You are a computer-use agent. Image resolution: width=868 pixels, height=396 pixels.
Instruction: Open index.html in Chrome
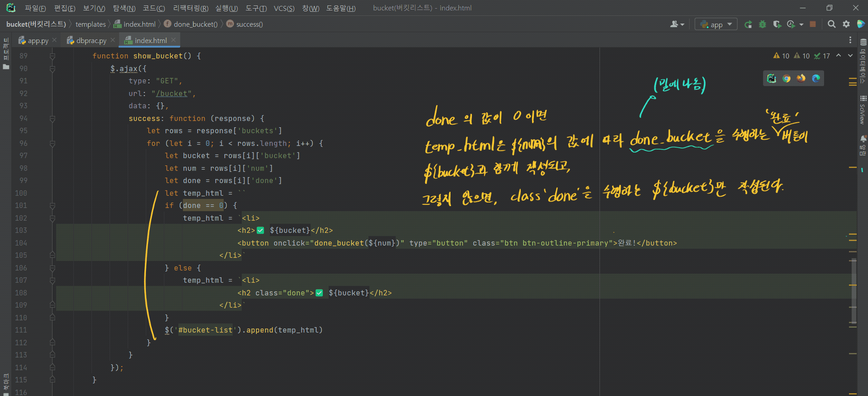(786, 78)
